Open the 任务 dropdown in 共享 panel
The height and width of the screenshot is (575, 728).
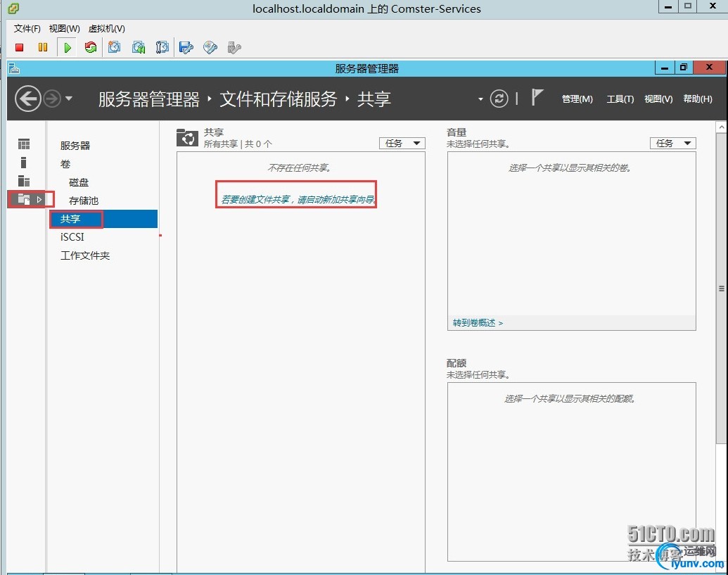pyautogui.click(x=402, y=143)
